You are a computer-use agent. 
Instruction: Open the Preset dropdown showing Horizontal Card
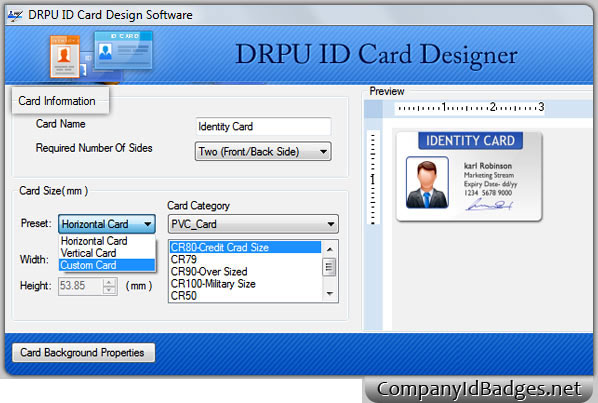107,224
